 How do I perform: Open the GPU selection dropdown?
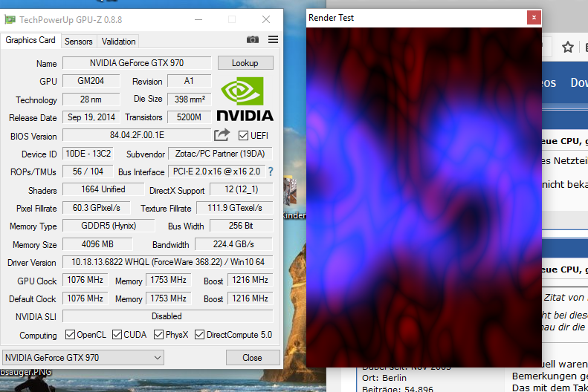(83, 358)
